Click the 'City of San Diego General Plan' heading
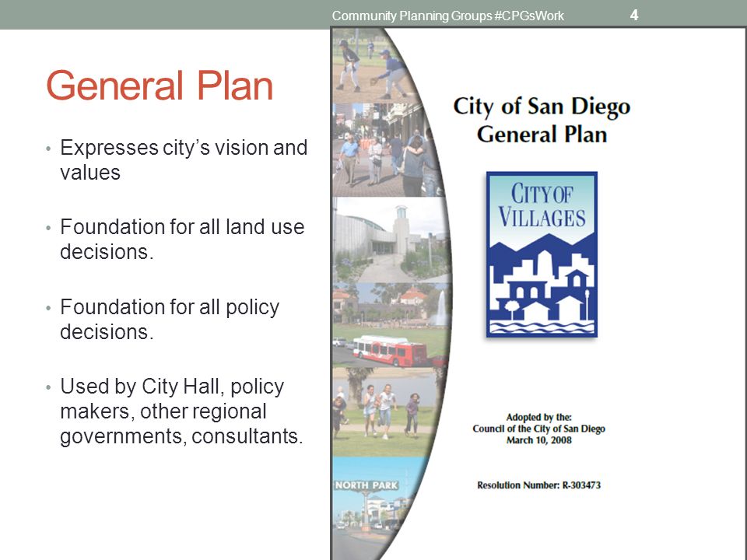Viewport: 747px width, 560px height. pos(542,120)
